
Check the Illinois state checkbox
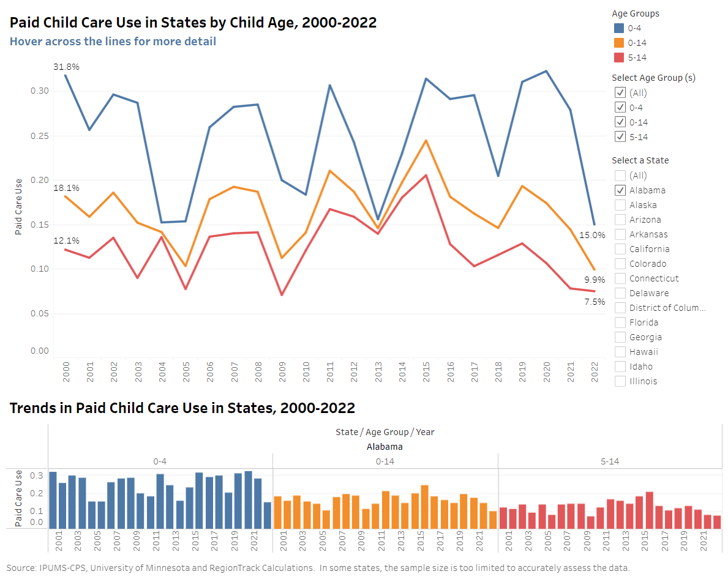pos(620,381)
